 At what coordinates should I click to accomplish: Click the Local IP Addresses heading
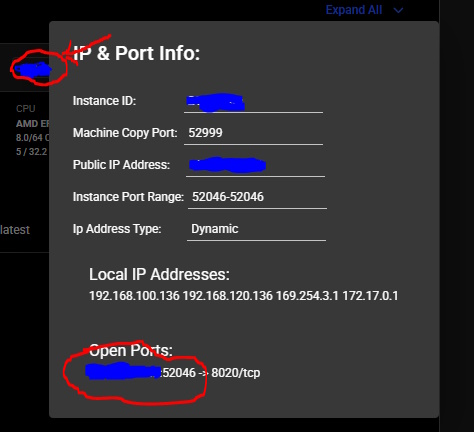pos(159,275)
